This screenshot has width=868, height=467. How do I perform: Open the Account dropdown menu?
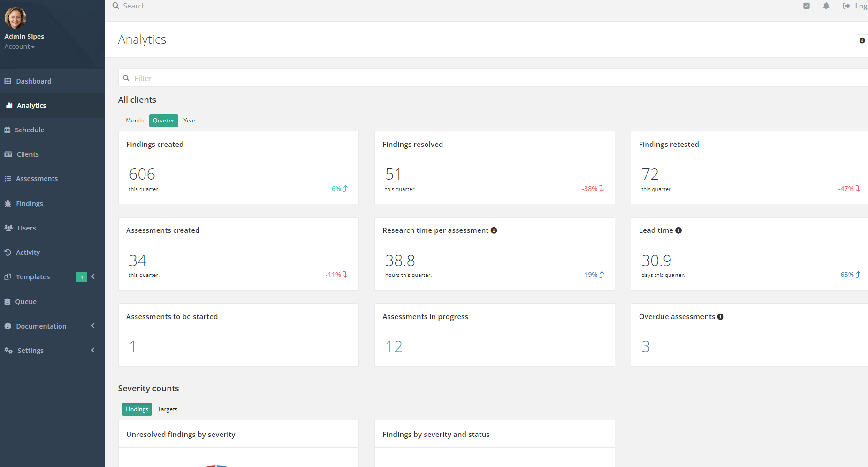coord(19,46)
